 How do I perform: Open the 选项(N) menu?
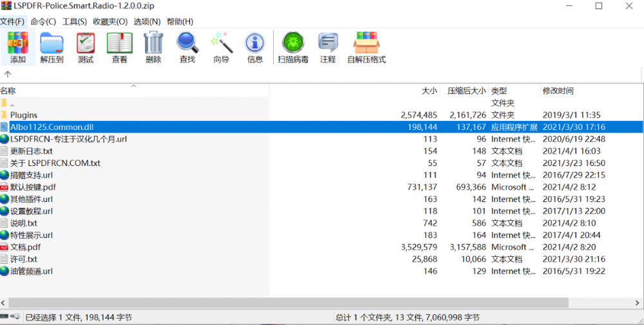click(x=147, y=22)
